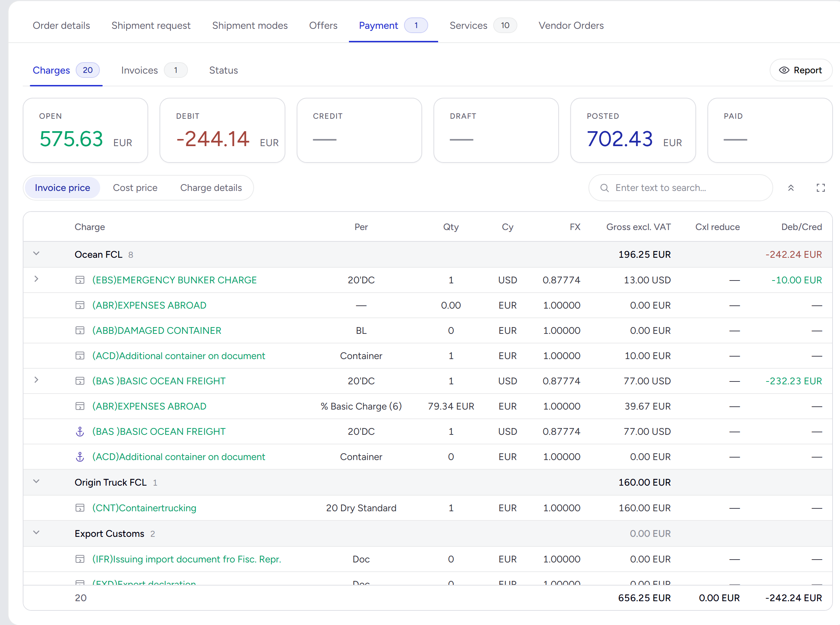The height and width of the screenshot is (625, 840).
Task: Click the 196.25 EUR Ocean FCL subtotal
Action: pyautogui.click(x=645, y=255)
